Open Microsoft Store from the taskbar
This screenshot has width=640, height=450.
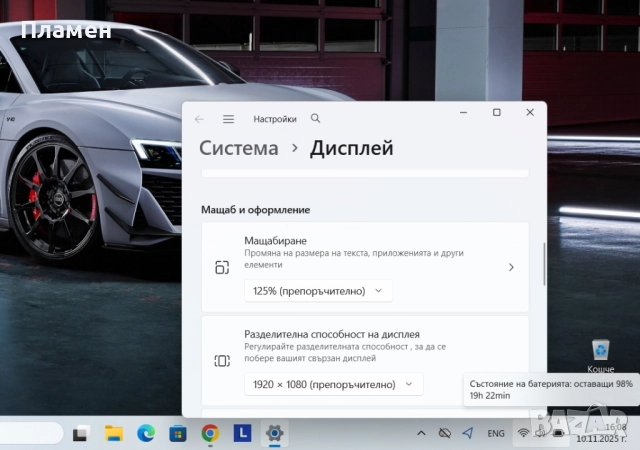[x=178, y=433]
